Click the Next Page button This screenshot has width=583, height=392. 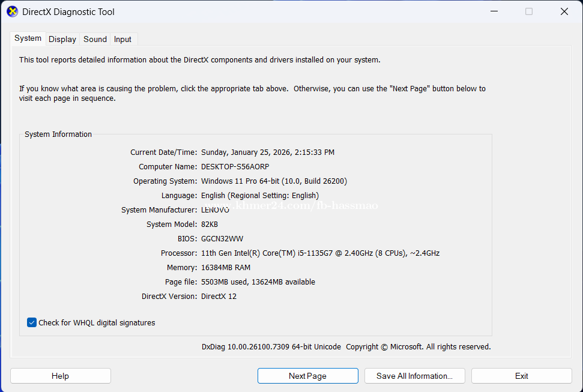click(x=307, y=376)
